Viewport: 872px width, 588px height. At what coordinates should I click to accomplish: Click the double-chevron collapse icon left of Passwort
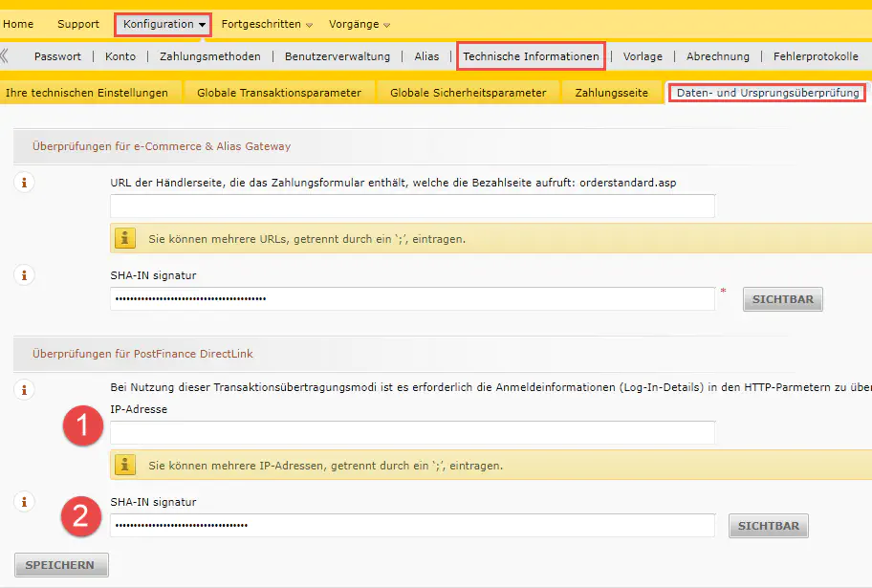6,56
